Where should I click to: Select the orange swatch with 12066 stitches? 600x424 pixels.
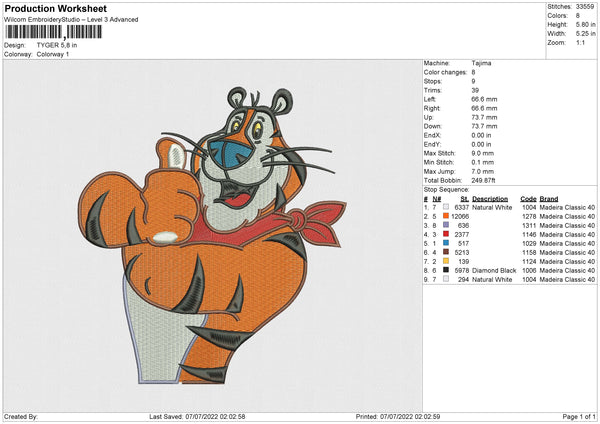(446, 216)
